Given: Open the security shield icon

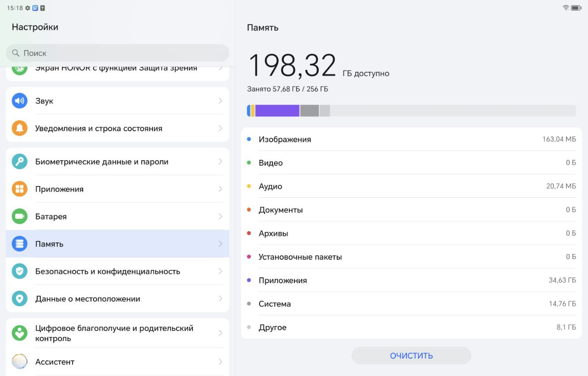Looking at the screenshot, I should [x=19, y=271].
